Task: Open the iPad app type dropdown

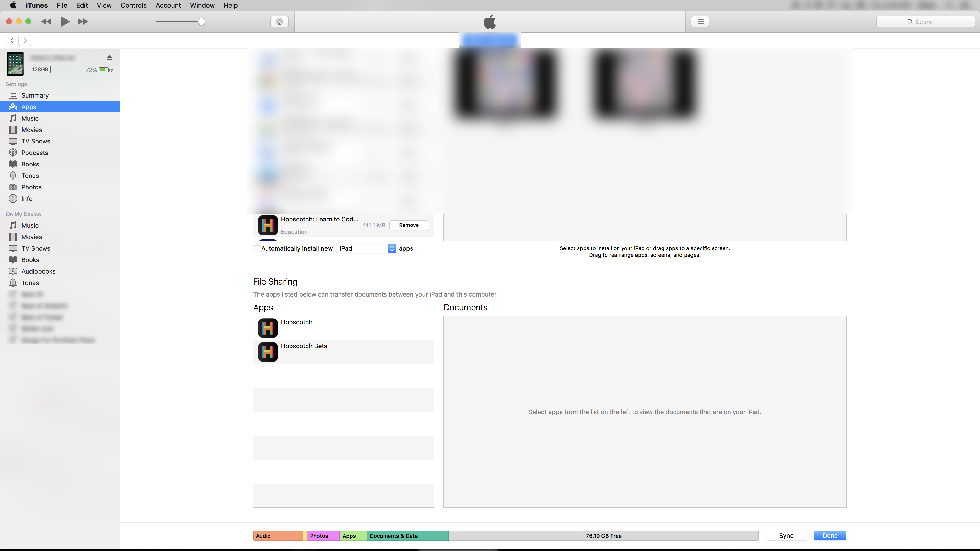Action: click(366, 249)
